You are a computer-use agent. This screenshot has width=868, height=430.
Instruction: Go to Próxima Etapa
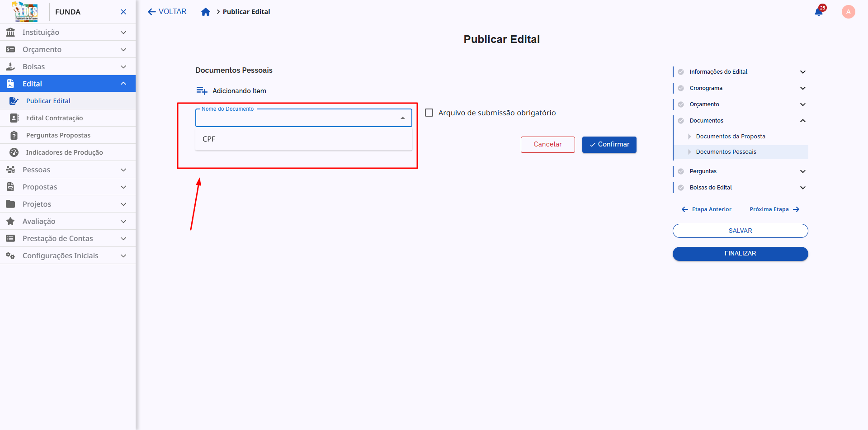(x=774, y=209)
